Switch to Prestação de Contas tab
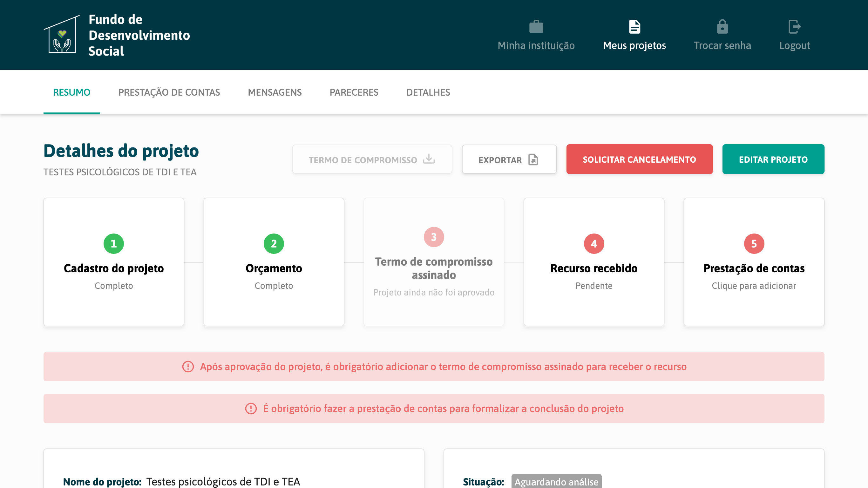868x488 pixels. pyautogui.click(x=169, y=92)
